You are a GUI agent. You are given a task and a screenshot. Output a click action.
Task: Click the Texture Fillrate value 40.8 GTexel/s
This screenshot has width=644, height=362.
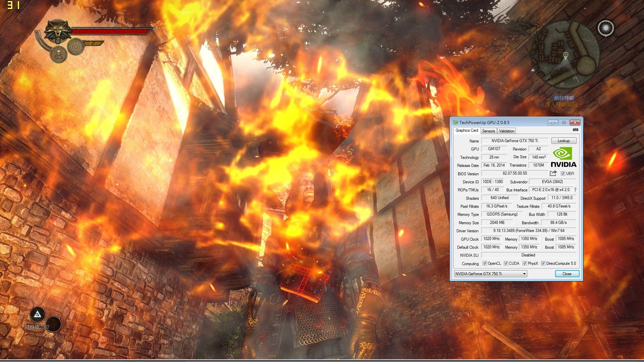pyautogui.click(x=559, y=206)
